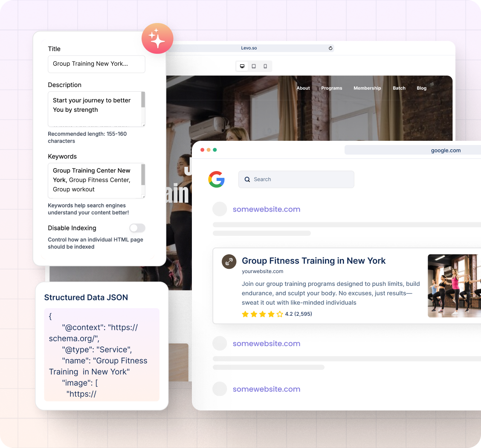This screenshot has width=481, height=448.
Task: Click the google.com address bar
Action: pos(413,150)
